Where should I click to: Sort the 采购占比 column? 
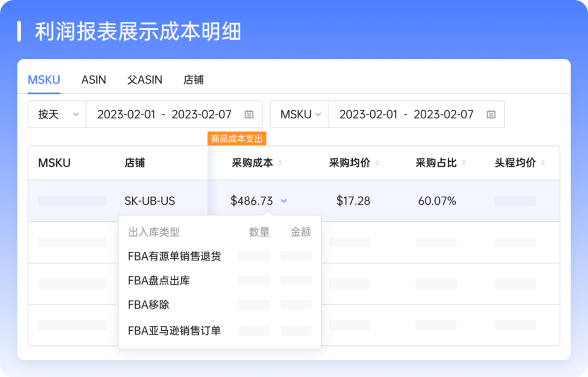(463, 163)
